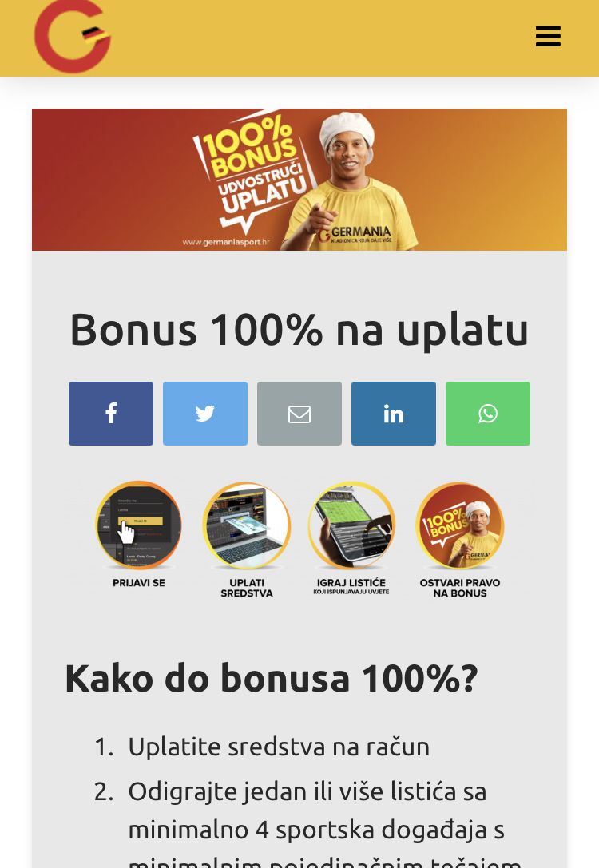Click the Germania G logo

73,37
